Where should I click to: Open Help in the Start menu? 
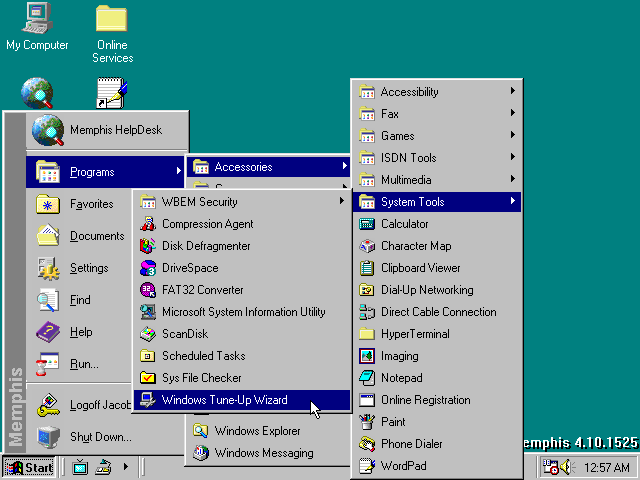(x=80, y=331)
